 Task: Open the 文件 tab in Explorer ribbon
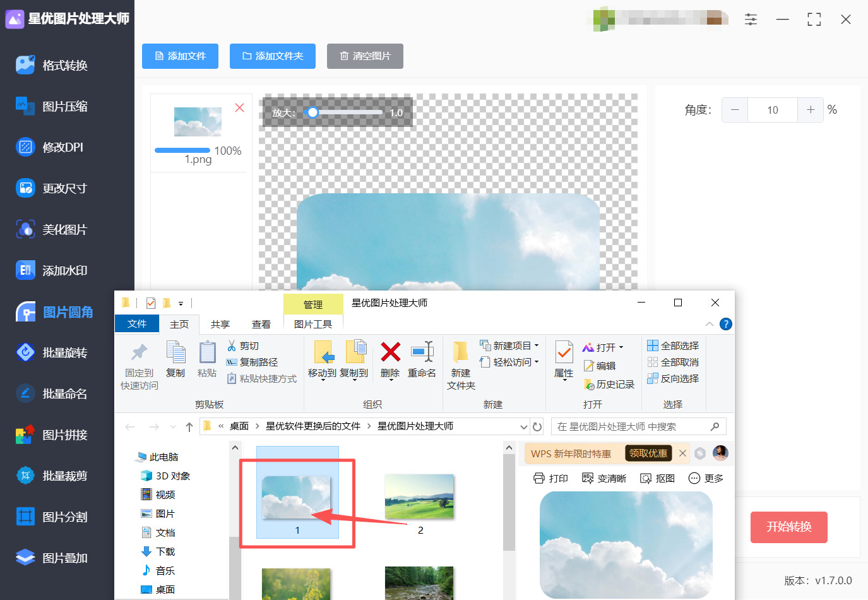pos(137,324)
